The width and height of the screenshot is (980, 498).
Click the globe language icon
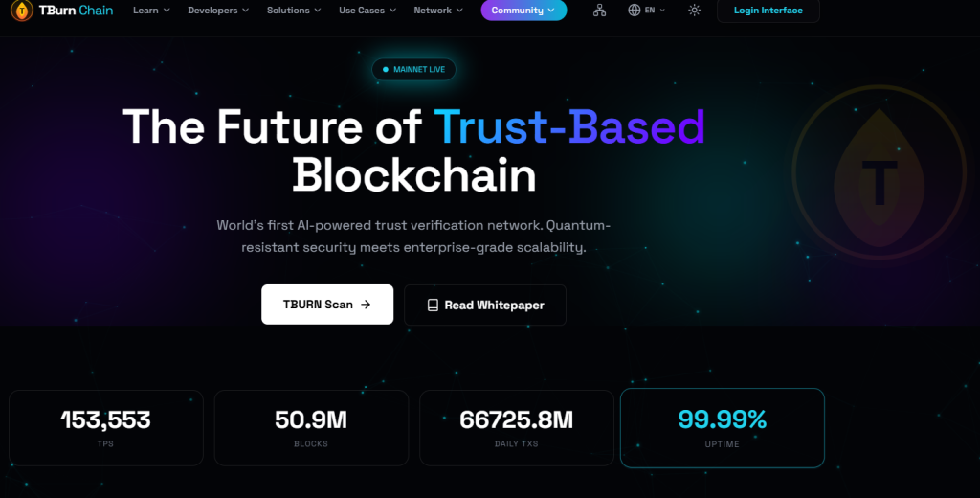635,11
